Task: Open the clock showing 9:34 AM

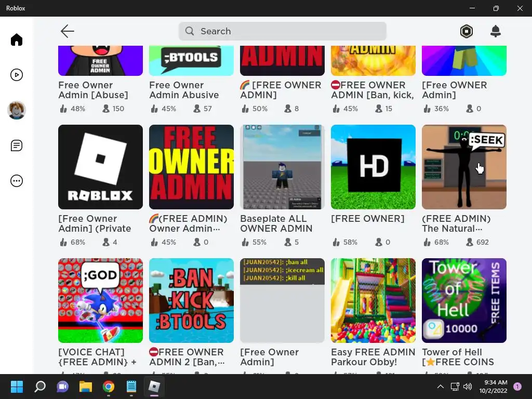Action: [x=494, y=387]
